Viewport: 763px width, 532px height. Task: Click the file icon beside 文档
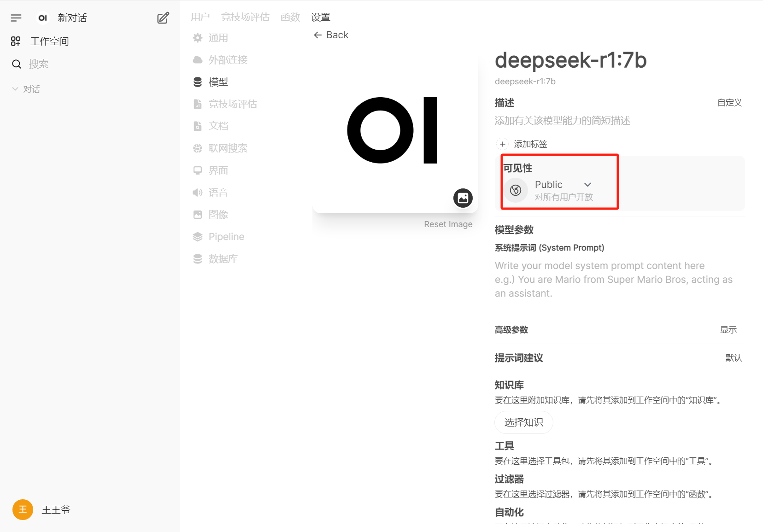tap(198, 126)
